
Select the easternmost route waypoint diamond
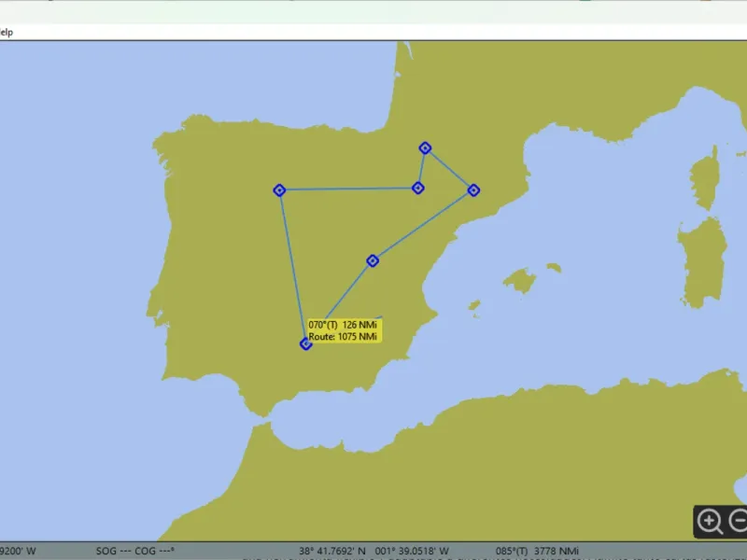[473, 190]
